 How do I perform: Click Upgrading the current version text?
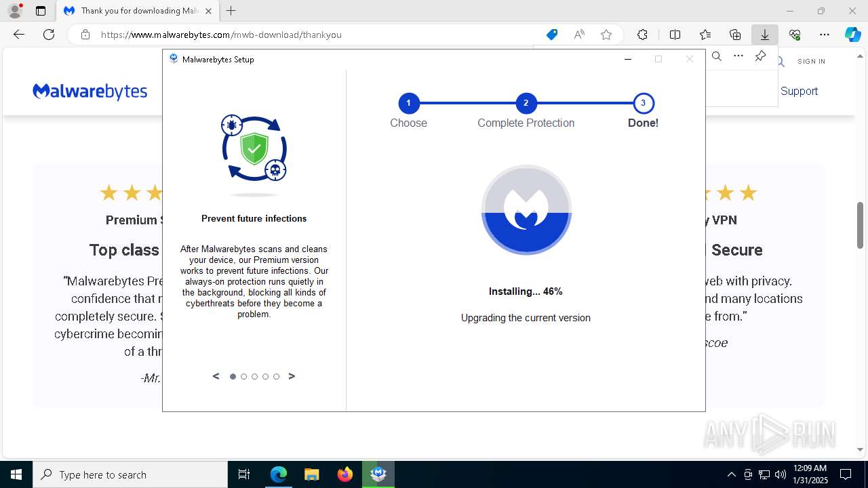pos(526,318)
